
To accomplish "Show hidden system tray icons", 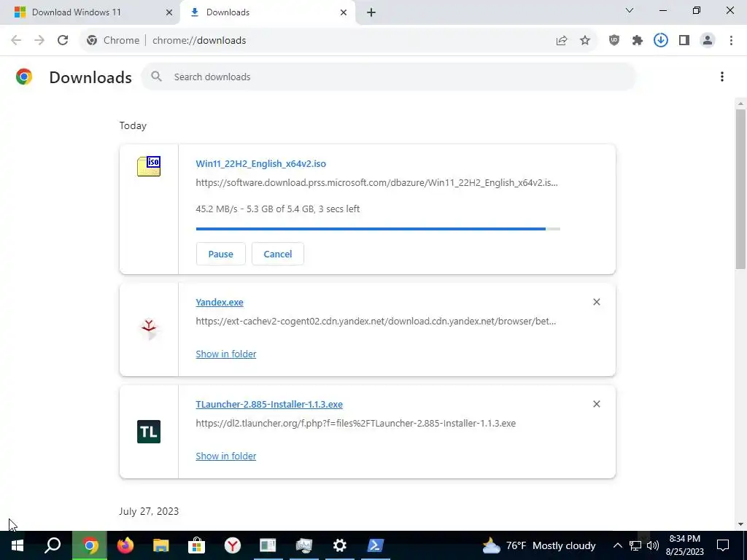I will pyautogui.click(x=617, y=545).
